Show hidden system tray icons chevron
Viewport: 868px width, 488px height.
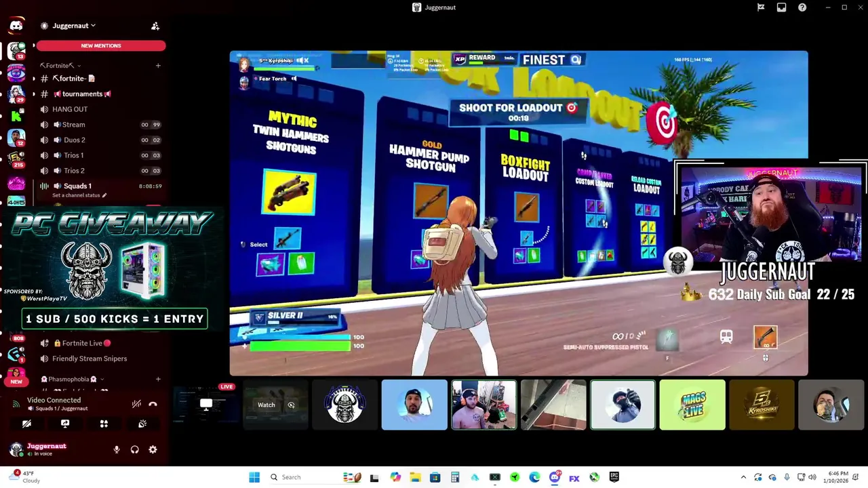743,477
